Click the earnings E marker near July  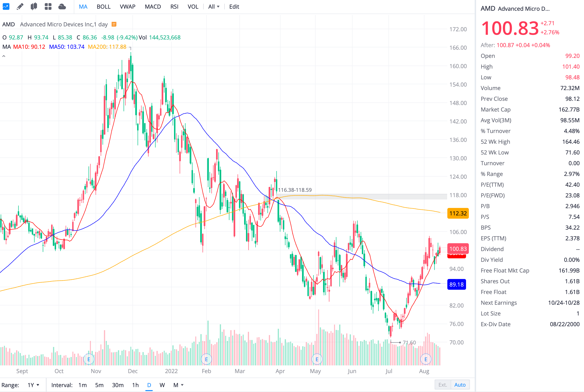coord(426,359)
